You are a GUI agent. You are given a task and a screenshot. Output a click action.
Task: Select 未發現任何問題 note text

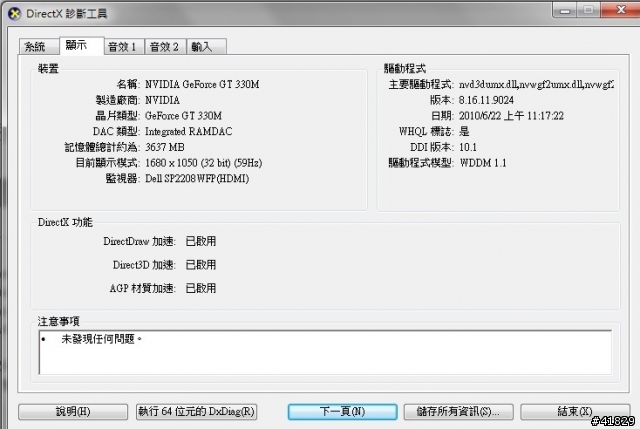[101, 339]
